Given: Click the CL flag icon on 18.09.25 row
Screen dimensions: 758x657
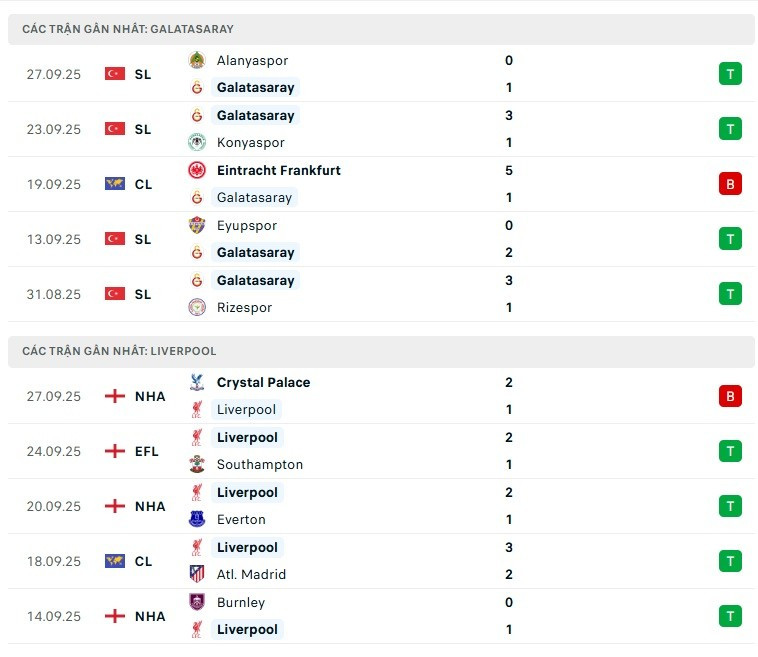Looking at the screenshot, I should (x=115, y=561).
